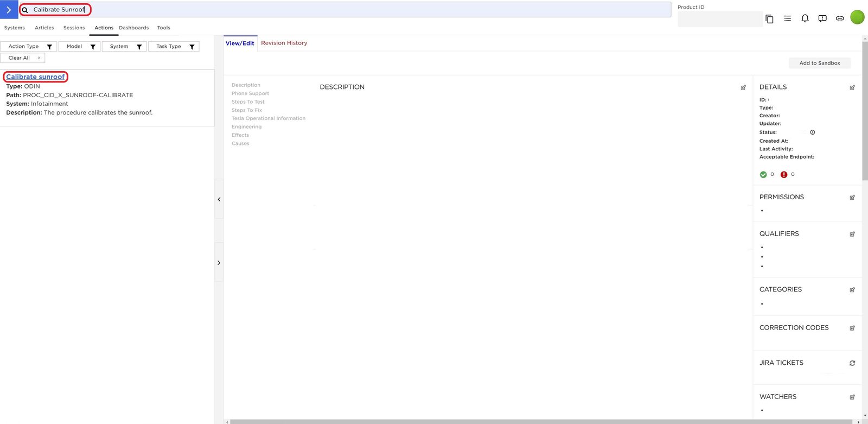
Task: Open the Model filter dropdown
Action: (x=79, y=47)
